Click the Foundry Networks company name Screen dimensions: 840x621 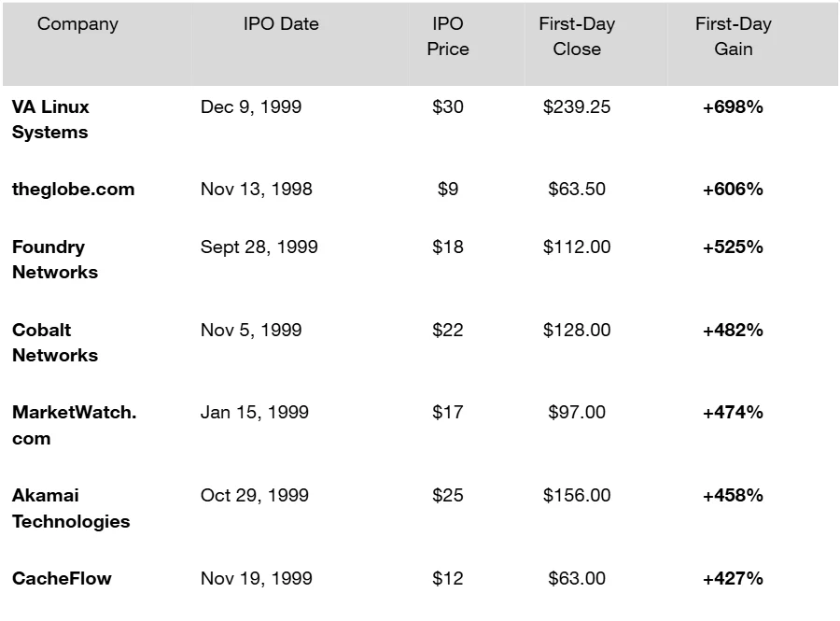tap(54, 260)
